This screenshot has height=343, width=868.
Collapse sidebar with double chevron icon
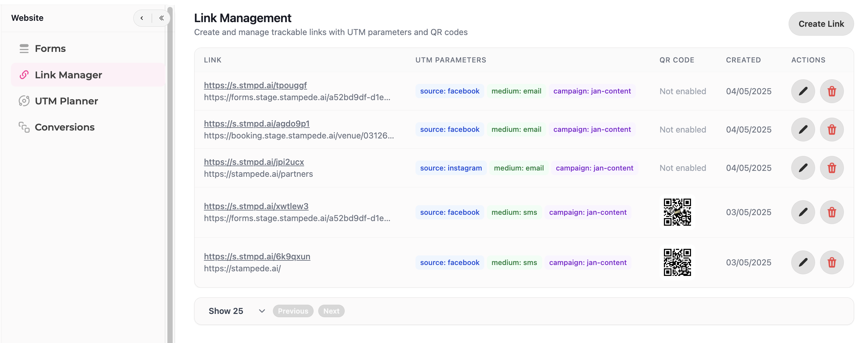pos(161,18)
